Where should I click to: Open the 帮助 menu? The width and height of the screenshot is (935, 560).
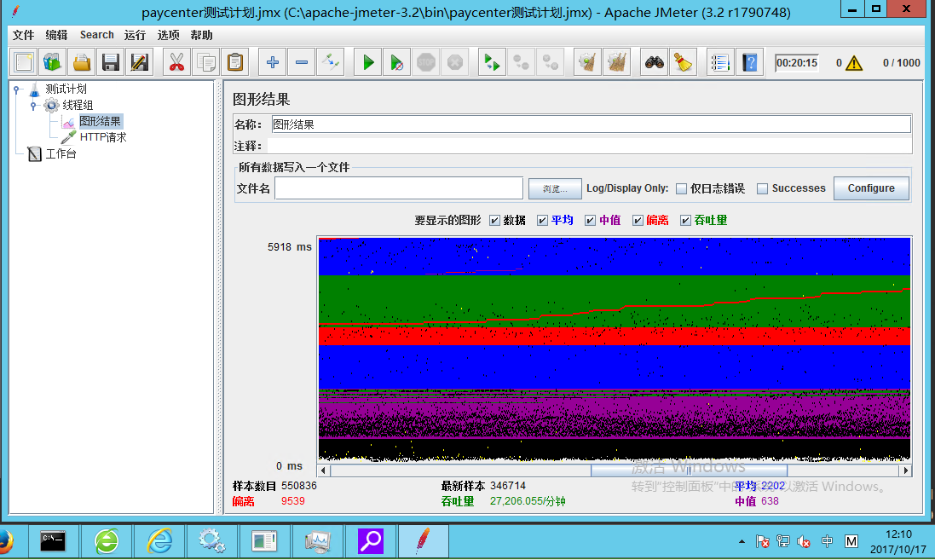[201, 35]
